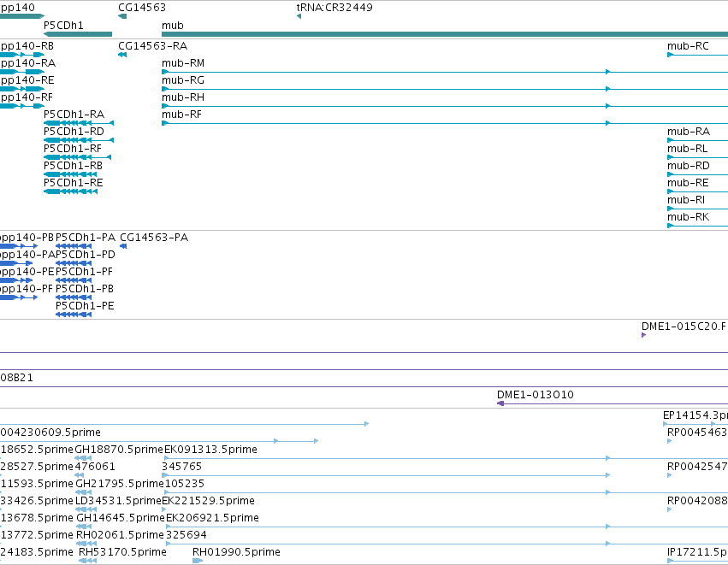This screenshot has width=728, height=565.
Task: Open EST LD34531.5prime label
Action: pyautogui.click(x=118, y=501)
